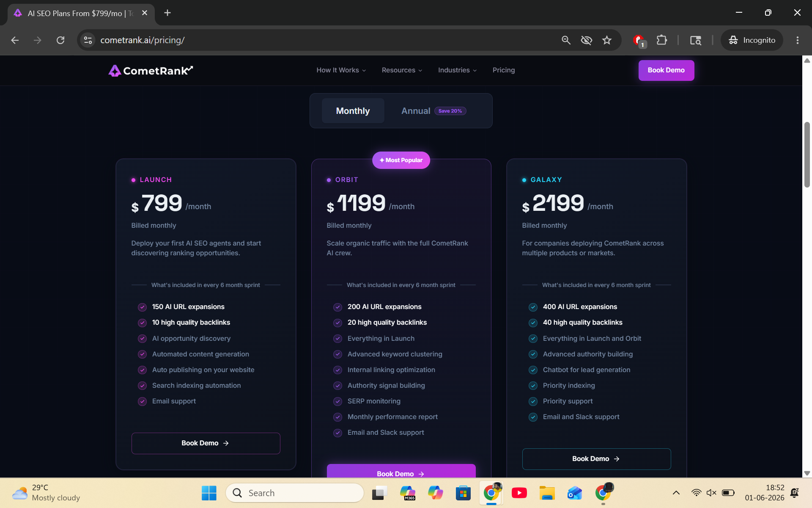812x508 pixels.
Task: Check the battery status icon
Action: tap(728, 493)
